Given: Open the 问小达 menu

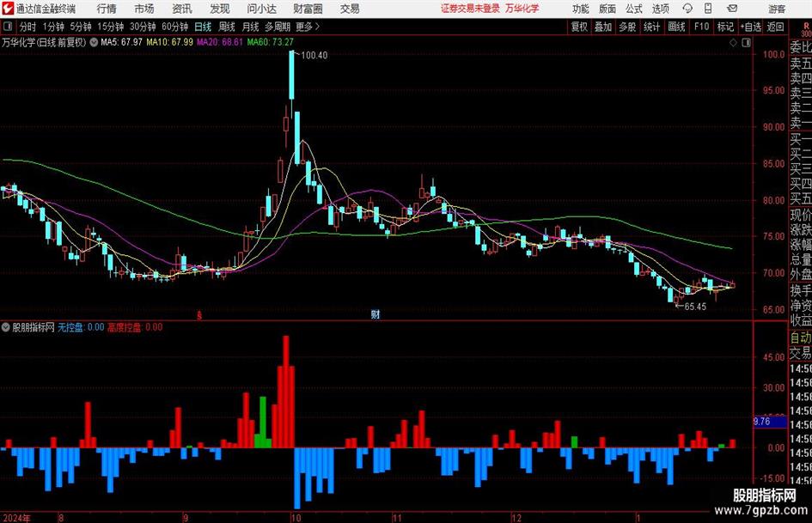Looking at the screenshot, I should 261,9.
